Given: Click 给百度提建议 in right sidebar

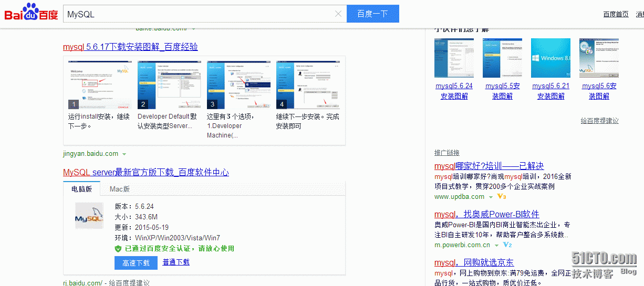Looking at the screenshot, I should 600,121.
